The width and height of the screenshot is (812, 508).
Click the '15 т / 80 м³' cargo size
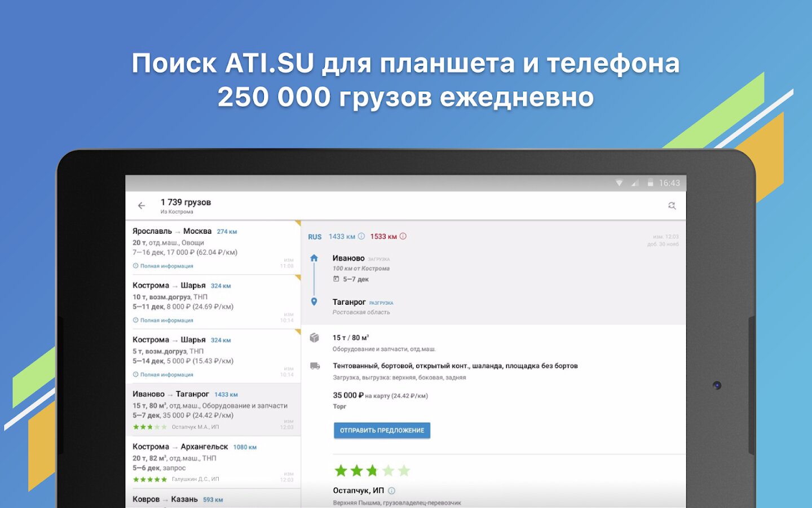[x=351, y=338]
